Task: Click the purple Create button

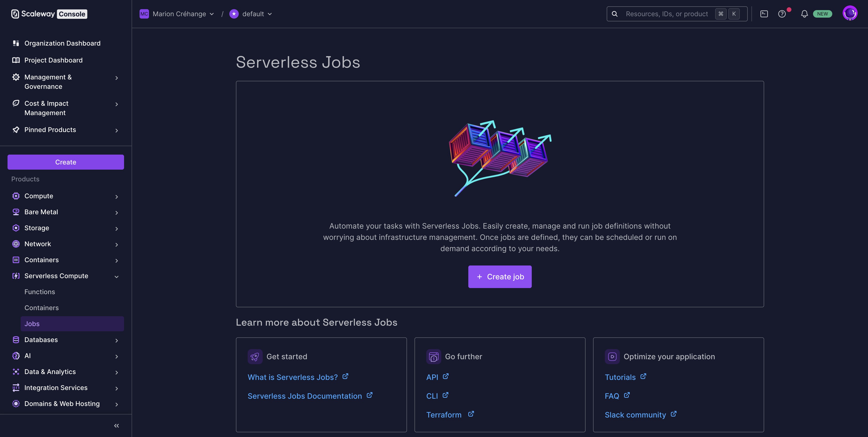Action: [66, 162]
